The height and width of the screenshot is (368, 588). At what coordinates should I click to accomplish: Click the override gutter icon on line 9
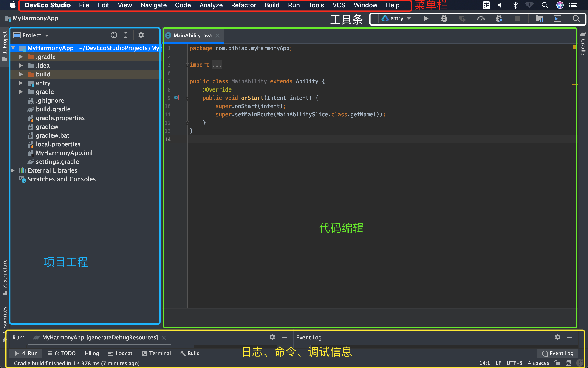click(x=177, y=98)
